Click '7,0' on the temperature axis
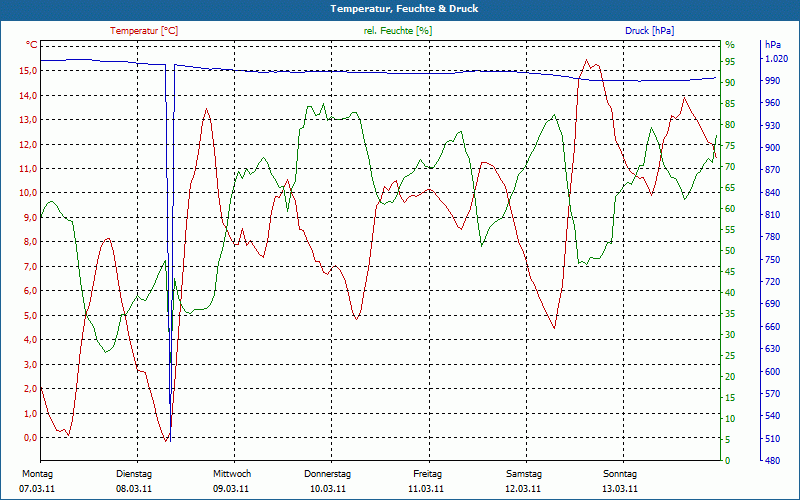The height and width of the screenshot is (500, 800). click(30, 266)
